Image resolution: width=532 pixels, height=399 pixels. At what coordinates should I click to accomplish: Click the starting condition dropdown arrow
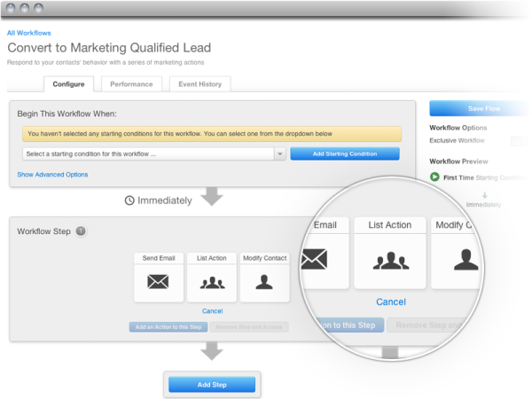pyautogui.click(x=280, y=153)
